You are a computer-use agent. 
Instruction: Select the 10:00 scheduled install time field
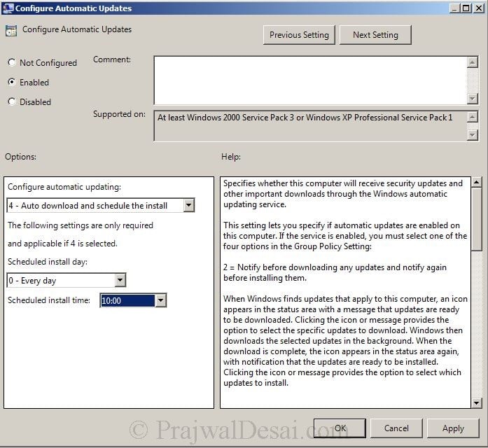(127, 300)
